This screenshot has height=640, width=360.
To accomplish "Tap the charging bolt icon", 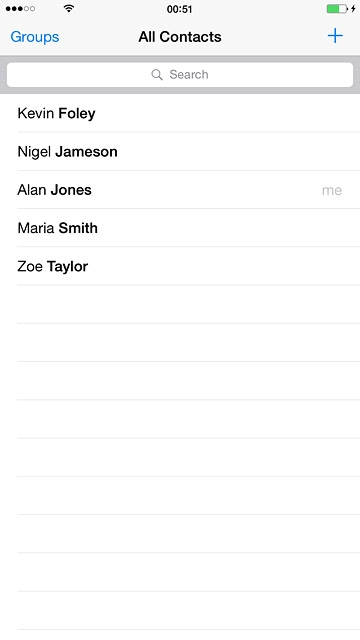I will (353, 9).
